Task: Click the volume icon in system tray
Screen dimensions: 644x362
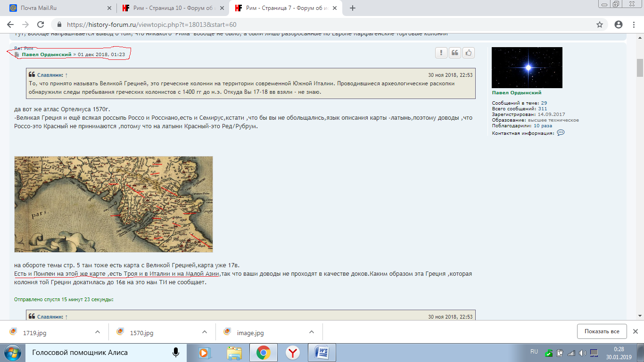Action: 583,353
